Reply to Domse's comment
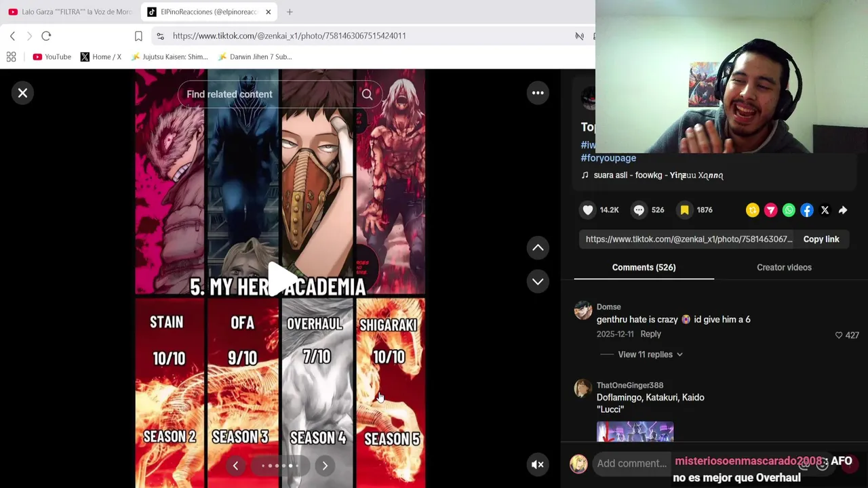Image resolution: width=868 pixels, height=488 pixels. pyautogui.click(x=650, y=334)
